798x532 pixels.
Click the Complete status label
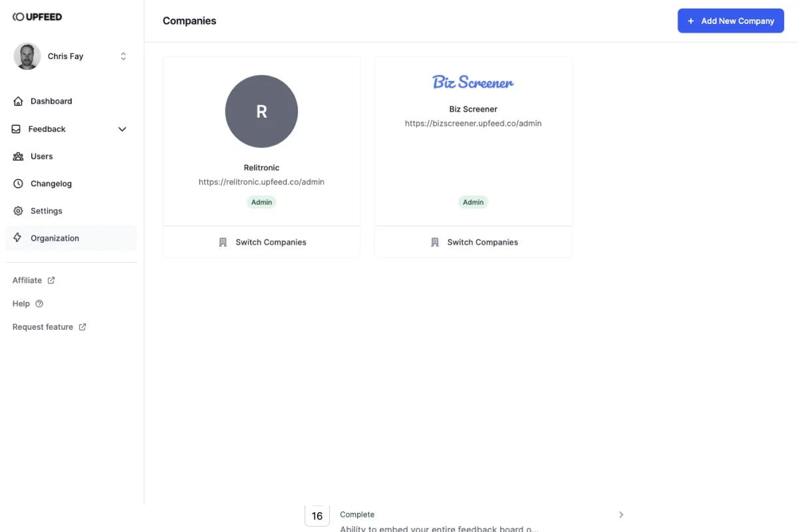pyautogui.click(x=357, y=515)
